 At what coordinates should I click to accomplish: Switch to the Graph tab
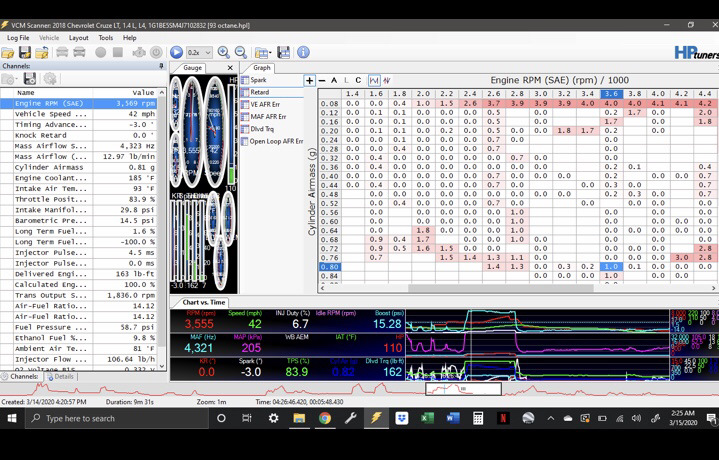tap(261, 68)
